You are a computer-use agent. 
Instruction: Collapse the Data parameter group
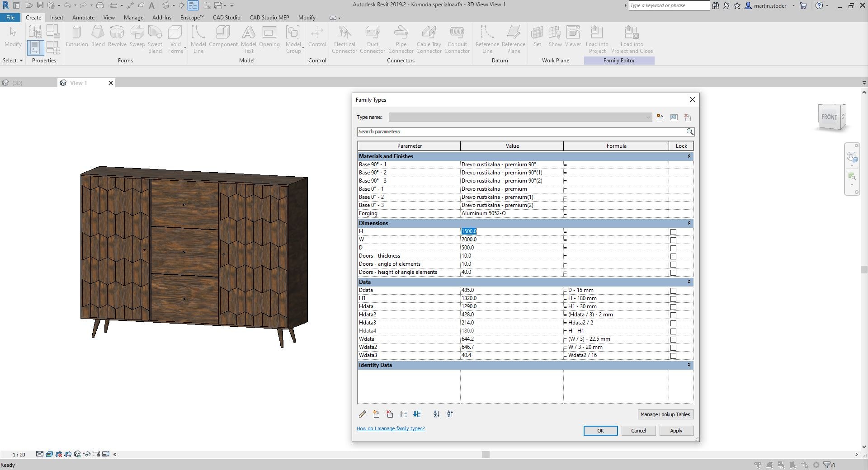coord(689,282)
